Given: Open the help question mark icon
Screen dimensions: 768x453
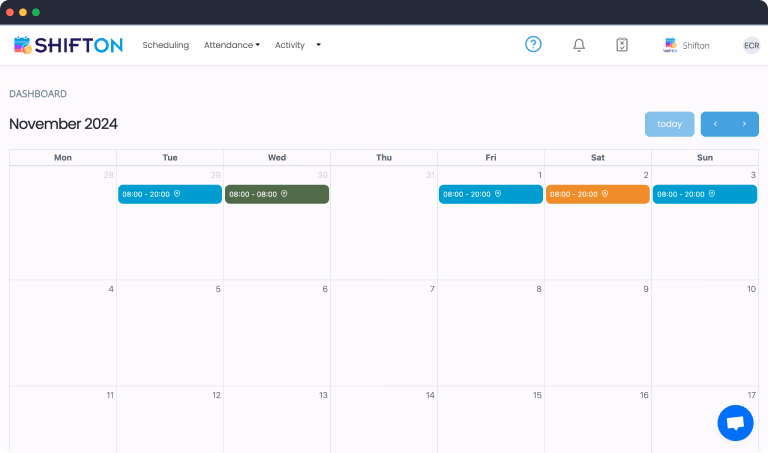Looking at the screenshot, I should tap(533, 44).
